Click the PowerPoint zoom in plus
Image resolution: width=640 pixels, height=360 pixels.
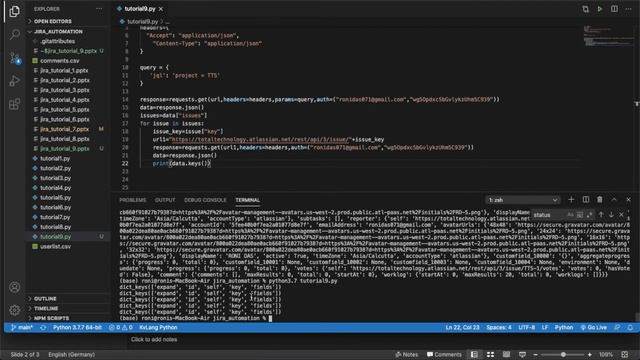tap(589, 355)
